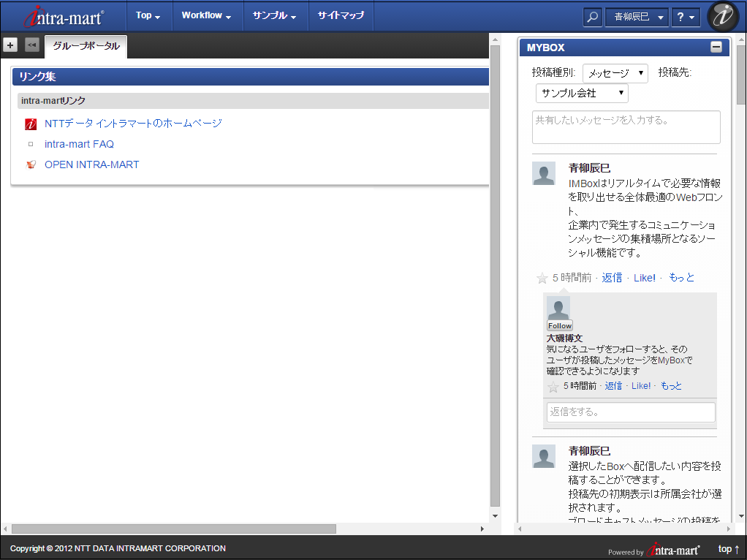Image resolution: width=747 pixels, height=560 pixels.
Task: Click the round intra-mart 'i' logo icon
Action: 723,17
